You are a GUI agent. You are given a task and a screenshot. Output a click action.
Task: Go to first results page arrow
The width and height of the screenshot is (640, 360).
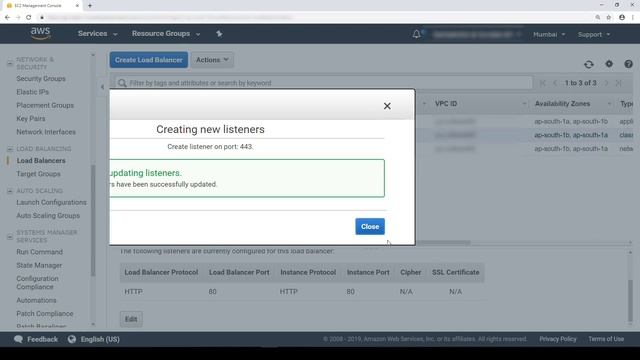(542, 83)
